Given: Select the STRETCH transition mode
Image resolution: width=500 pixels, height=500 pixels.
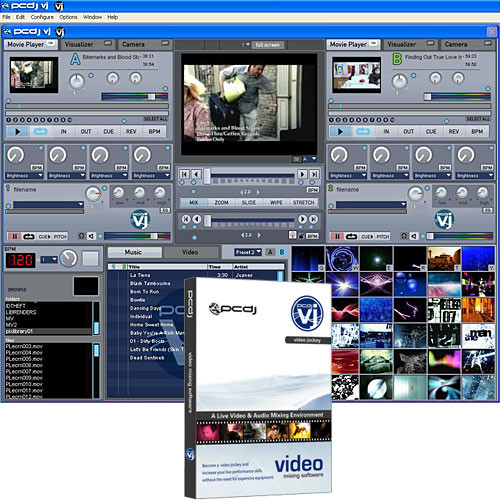Looking at the screenshot, I should [x=303, y=202].
